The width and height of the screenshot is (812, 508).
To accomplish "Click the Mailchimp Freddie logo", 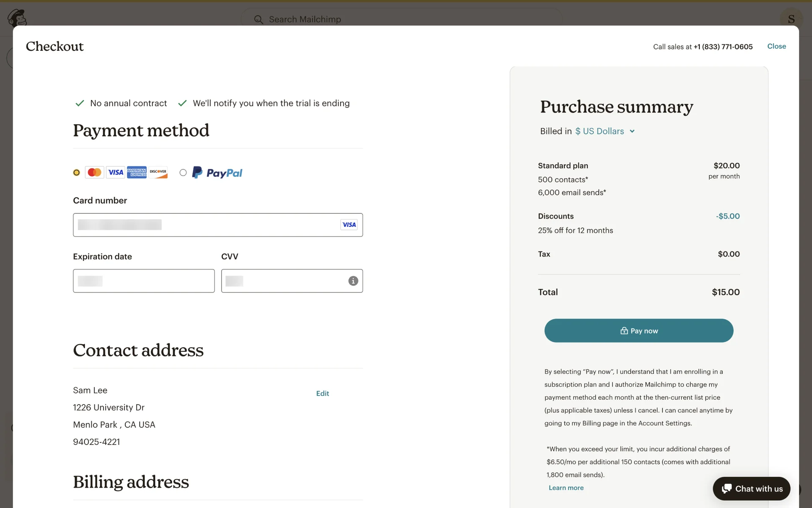I will point(17,18).
